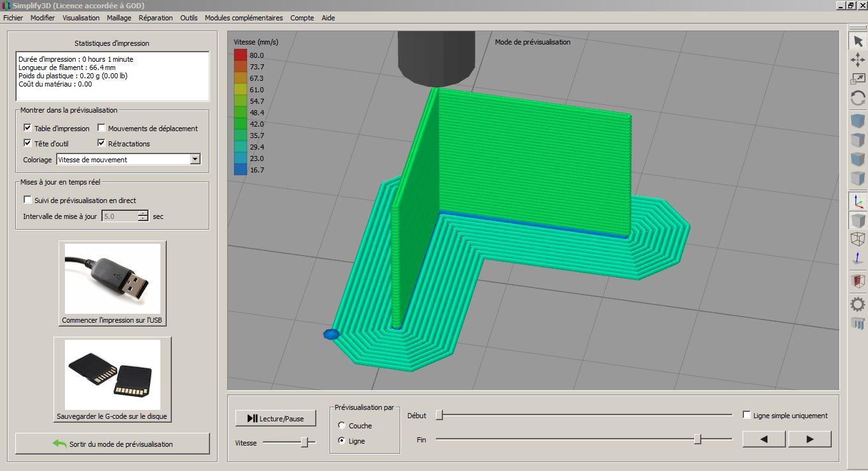The height and width of the screenshot is (471, 868).
Task: Activate the scale model tool
Action: [x=858, y=79]
